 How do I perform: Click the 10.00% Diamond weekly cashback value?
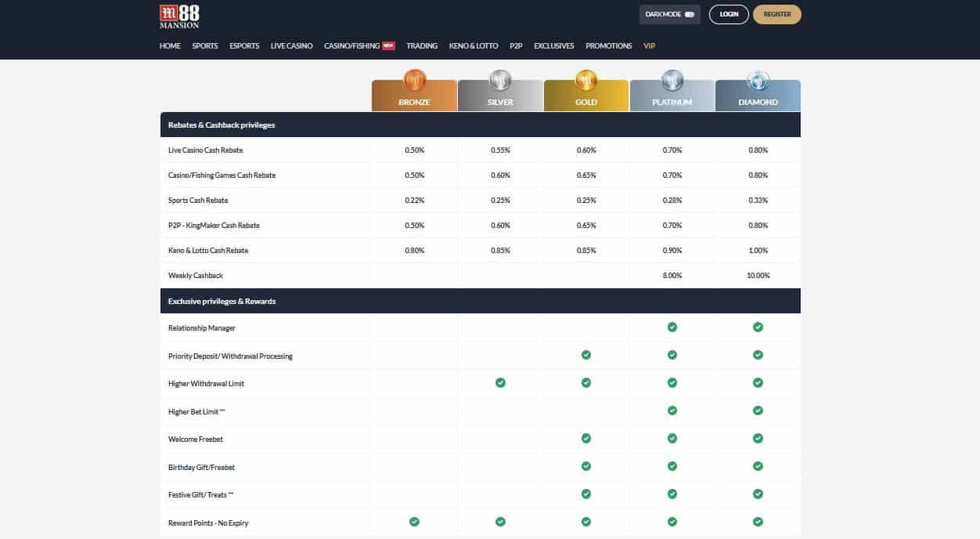click(x=758, y=276)
